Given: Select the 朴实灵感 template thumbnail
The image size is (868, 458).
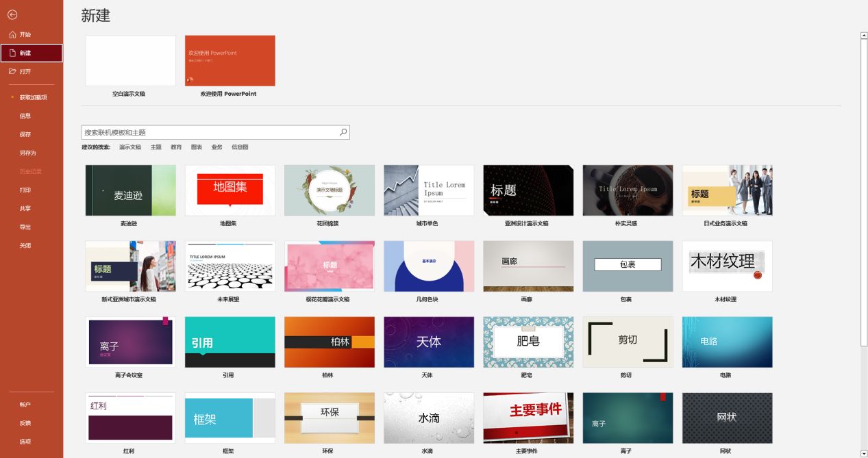Looking at the screenshot, I should (628, 190).
